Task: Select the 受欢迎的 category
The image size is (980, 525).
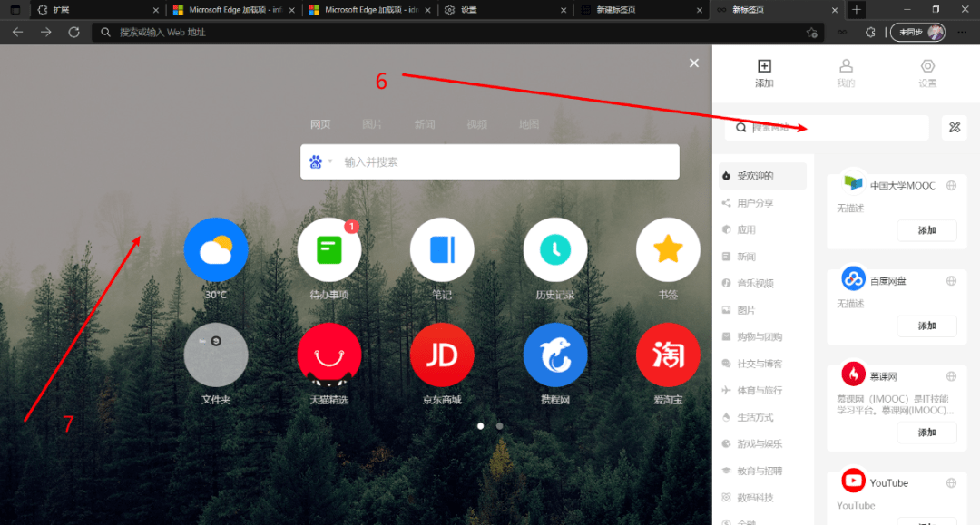Action: click(762, 176)
